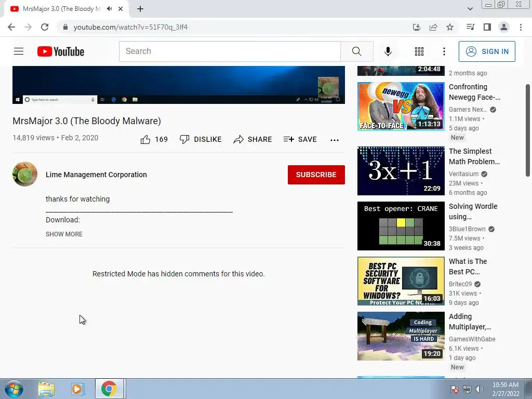Screen dimensions: 532x399
Task: Open YouTube settings three-dot menu
Action: (444, 51)
